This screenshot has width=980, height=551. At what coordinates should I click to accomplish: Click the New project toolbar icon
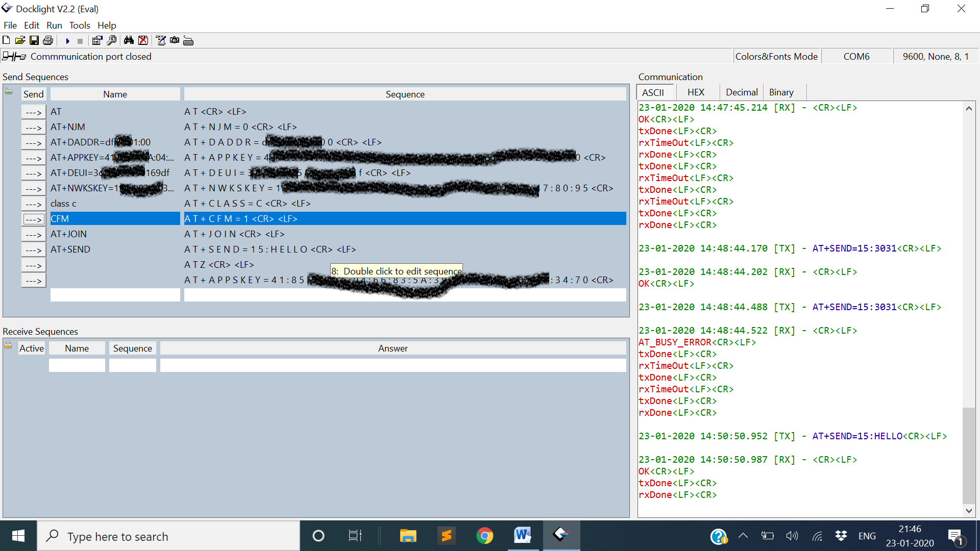[x=7, y=40]
